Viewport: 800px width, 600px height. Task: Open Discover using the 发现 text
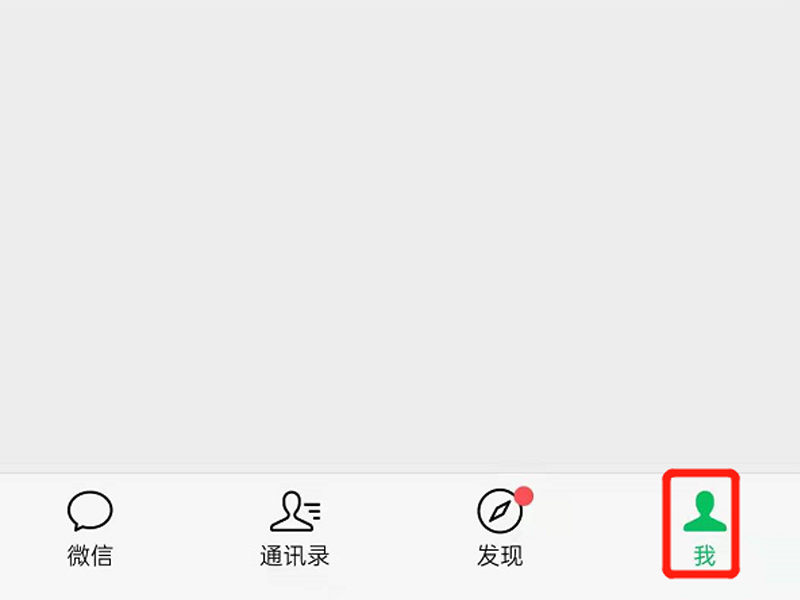(x=500, y=556)
